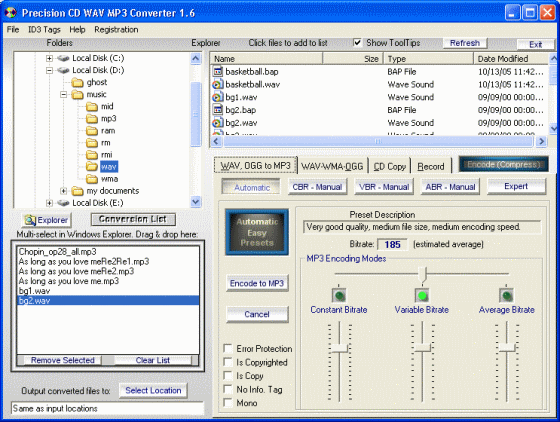Open the mid folder icon
This screenshot has height=422, width=560.
[92, 107]
